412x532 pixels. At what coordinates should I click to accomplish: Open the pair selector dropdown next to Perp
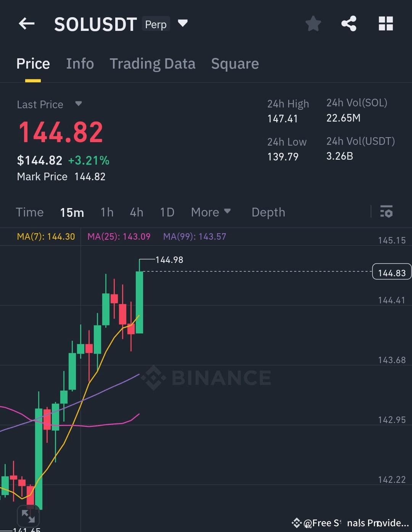183,23
